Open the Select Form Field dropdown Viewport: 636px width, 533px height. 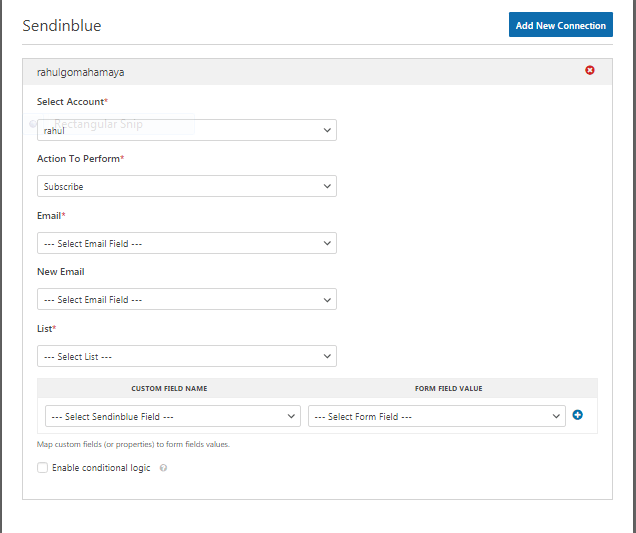coord(437,416)
